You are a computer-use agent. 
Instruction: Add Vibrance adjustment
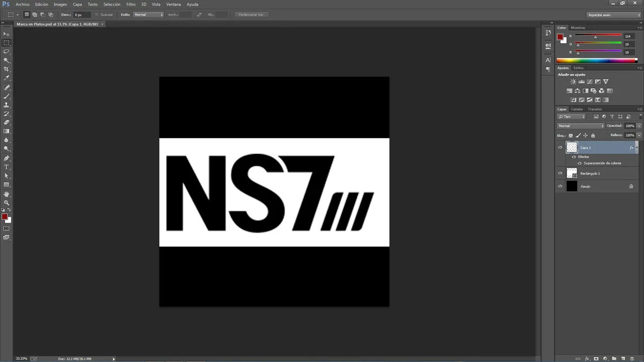606,81
